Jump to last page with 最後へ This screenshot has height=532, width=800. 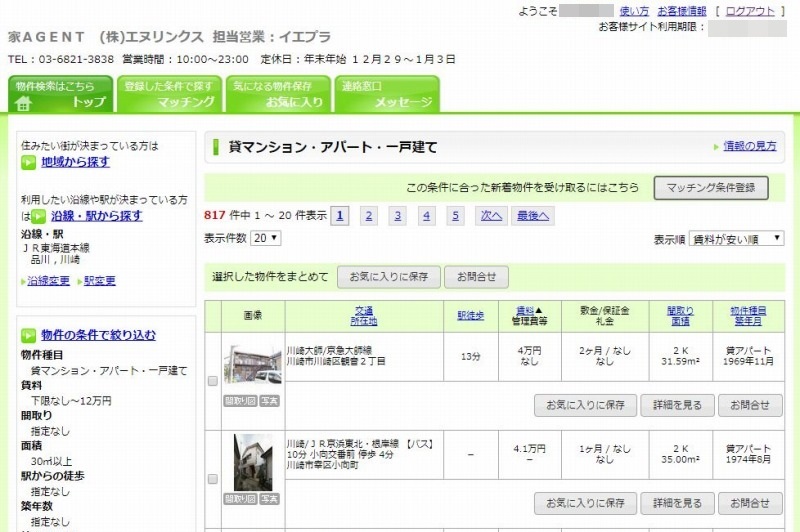[x=533, y=216]
